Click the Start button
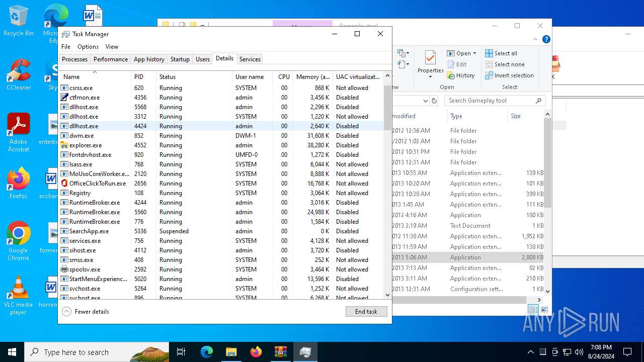644x362 pixels. [12, 352]
